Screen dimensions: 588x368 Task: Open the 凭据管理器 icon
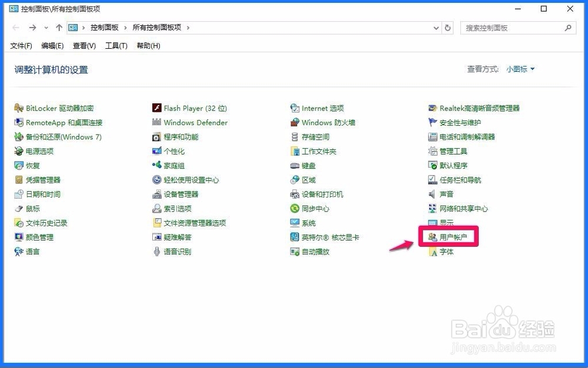pos(19,180)
